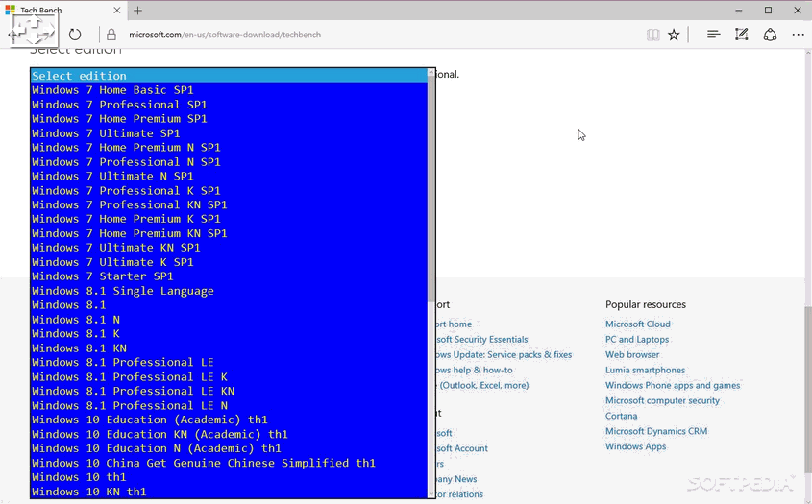
Task: Open Microsoft computer security link
Action: coord(662,400)
